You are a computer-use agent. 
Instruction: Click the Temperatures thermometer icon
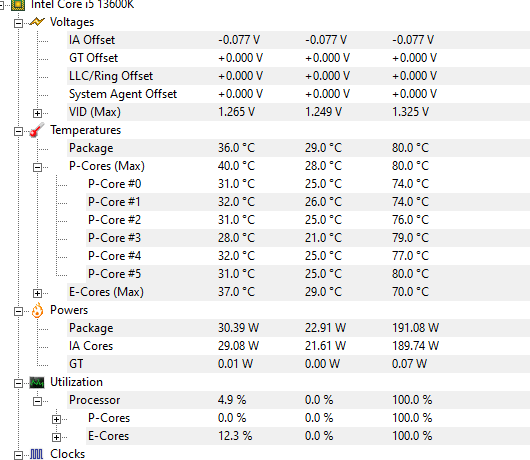[37, 130]
